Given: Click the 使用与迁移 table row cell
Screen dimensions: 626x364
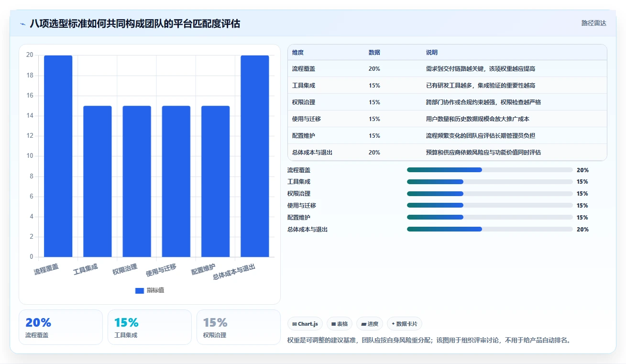Looking at the screenshot, I should pyautogui.click(x=307, y=119).
